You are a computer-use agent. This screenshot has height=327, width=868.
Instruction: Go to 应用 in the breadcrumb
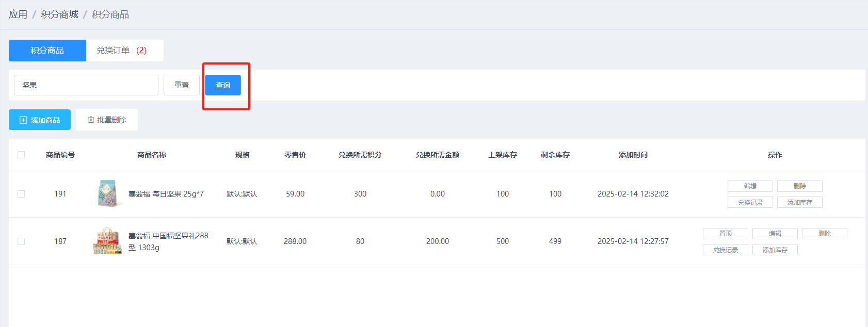(18, 14)
